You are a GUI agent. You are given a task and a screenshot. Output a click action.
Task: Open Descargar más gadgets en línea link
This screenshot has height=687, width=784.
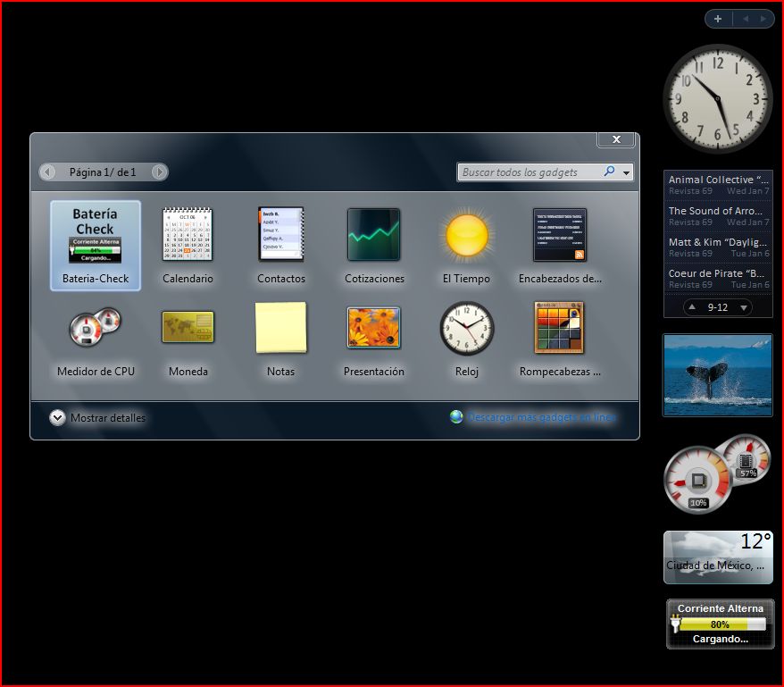[x=541, y=417]
